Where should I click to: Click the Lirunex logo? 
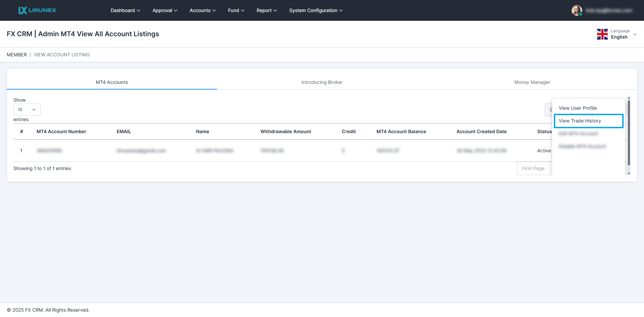pyautogui.click(x=37, y=10)
